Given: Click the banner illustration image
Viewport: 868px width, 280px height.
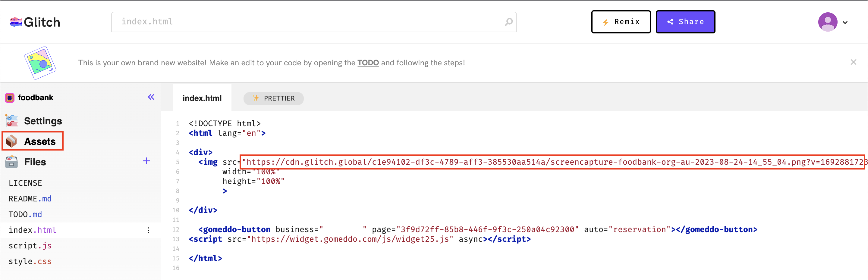Looking at the screenshot, I should (40, 63).
